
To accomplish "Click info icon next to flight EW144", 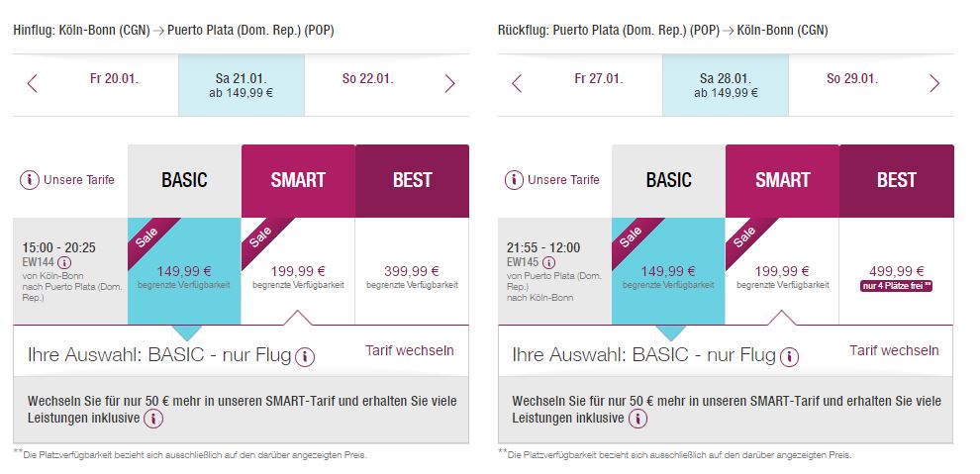I will coord(64,263).
